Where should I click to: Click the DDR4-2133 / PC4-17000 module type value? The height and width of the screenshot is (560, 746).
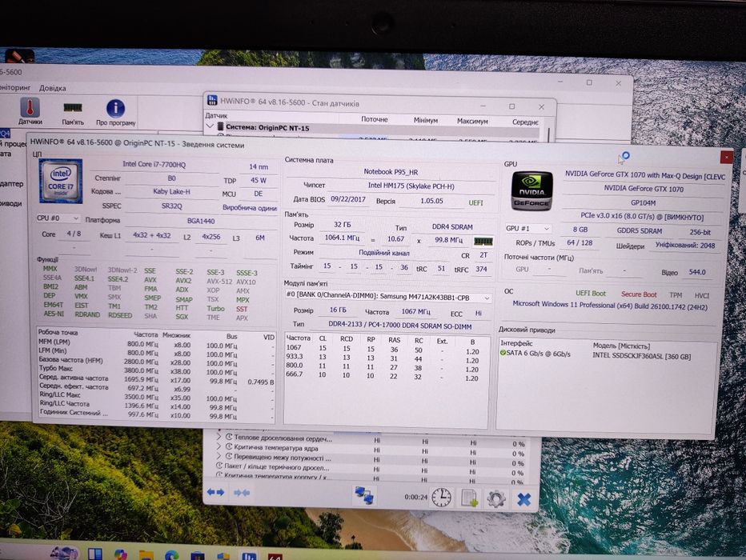tap(399, 326)
